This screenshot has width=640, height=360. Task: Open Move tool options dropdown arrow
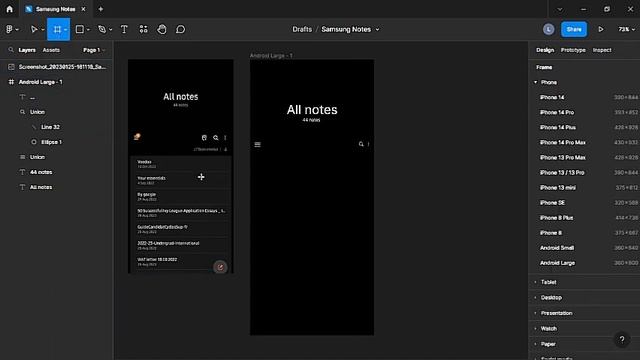42,30
